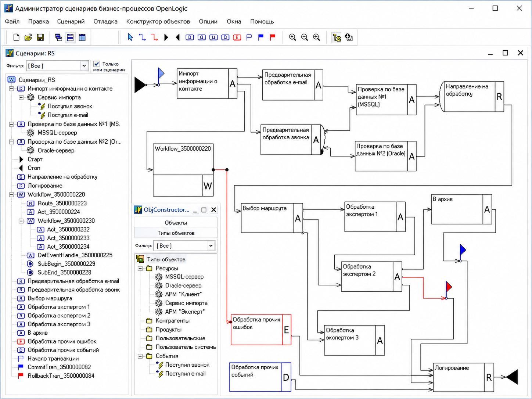Collapse the 'Сервис импорта' tree node
Screen dimensions: 532x399
[x=21, y=97]
